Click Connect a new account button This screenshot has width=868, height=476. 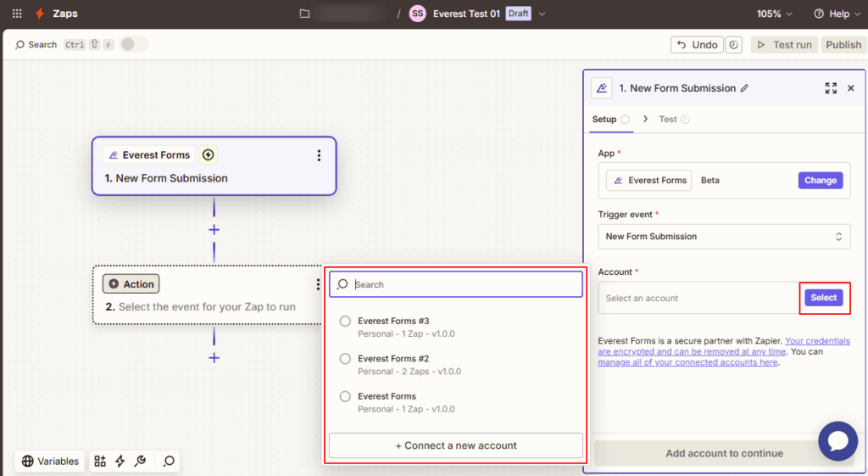pos(456,445)
